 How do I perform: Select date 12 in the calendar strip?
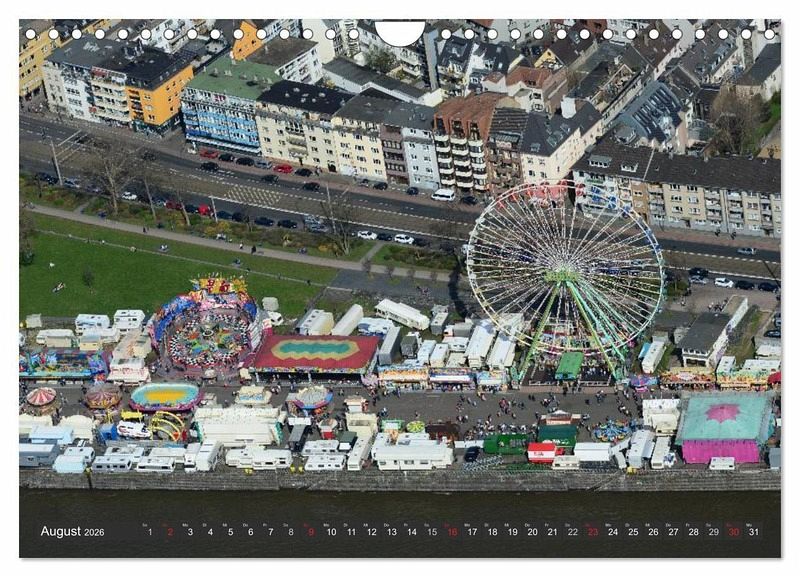371,532
